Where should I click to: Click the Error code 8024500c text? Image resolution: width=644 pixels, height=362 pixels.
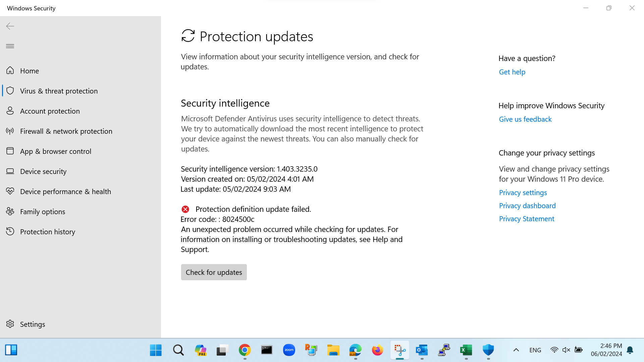tap(217, 219)
